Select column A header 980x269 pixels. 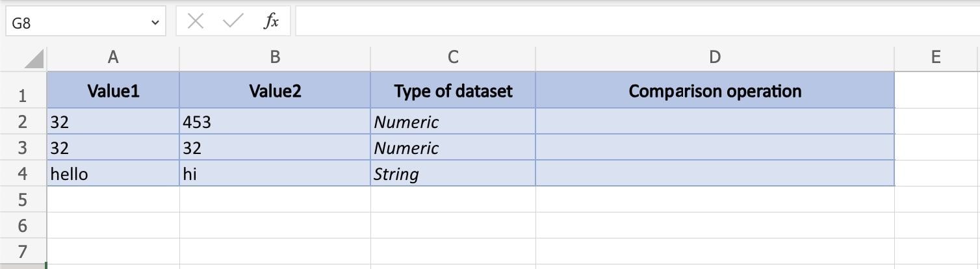pyautogui.click(x=113, y=57)
